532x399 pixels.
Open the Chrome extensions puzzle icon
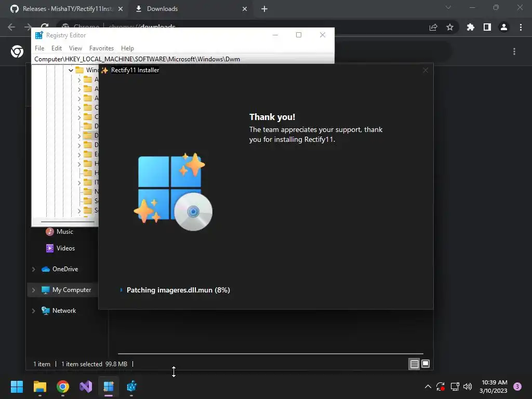tap(470, 27)
